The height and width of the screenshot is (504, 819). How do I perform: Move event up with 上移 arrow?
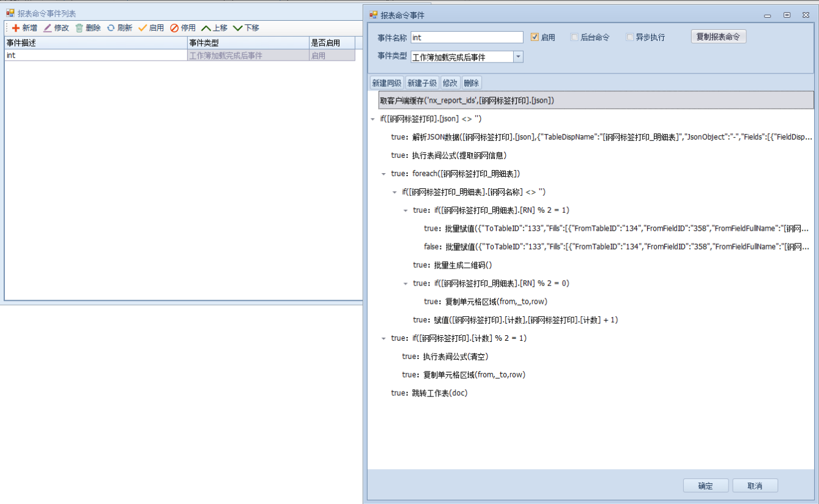[x=206, y=28]
